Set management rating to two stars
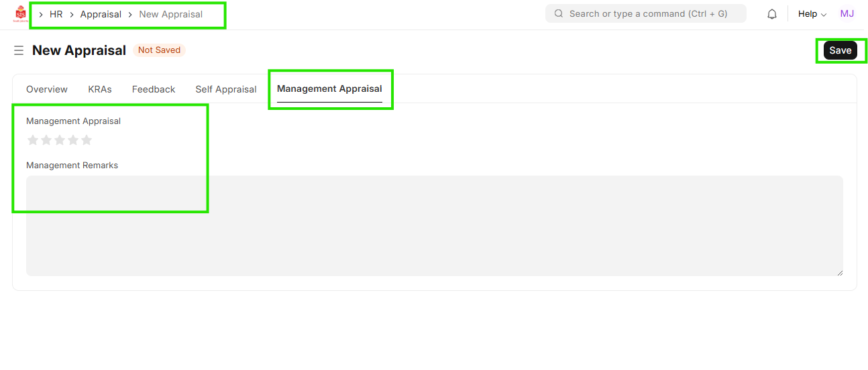 (46, 140)
